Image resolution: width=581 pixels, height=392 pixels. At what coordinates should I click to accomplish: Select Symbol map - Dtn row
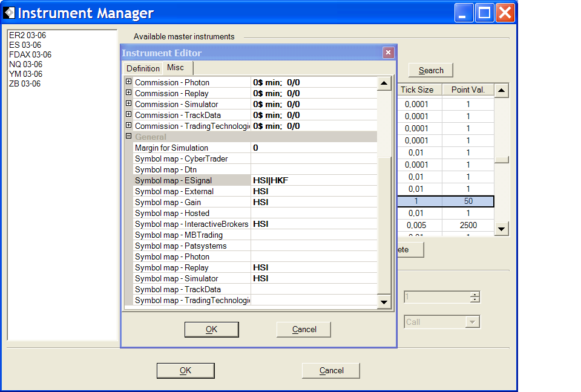pos(255,170)
